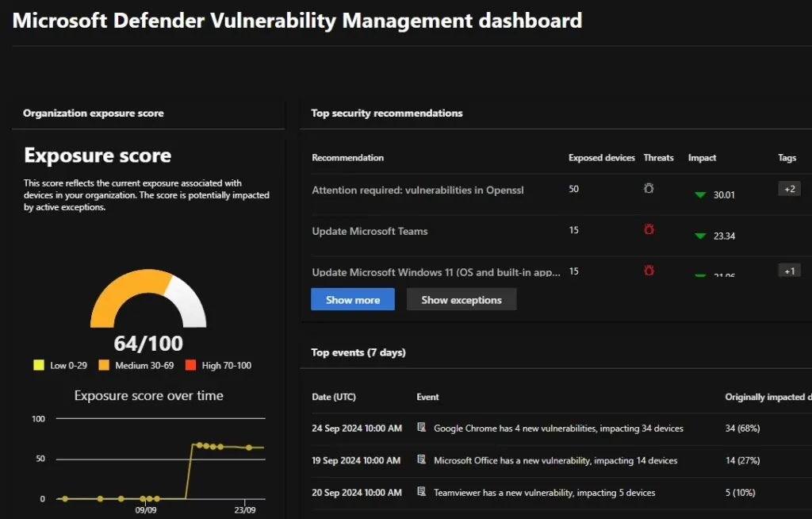This screenshot has width=812, height=519.
Task: Click the exposure score gauge
Action: (x=148, y=298)
